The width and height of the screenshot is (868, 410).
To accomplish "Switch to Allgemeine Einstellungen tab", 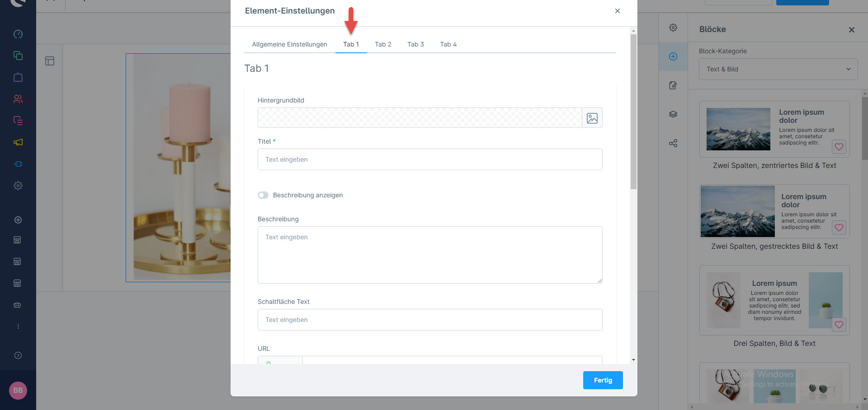I will (289, 44).
